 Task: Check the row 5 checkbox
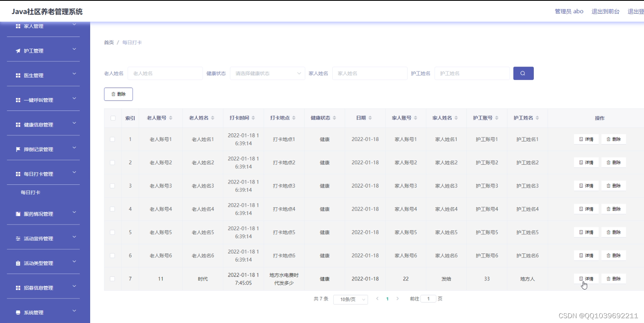[113, 232]
